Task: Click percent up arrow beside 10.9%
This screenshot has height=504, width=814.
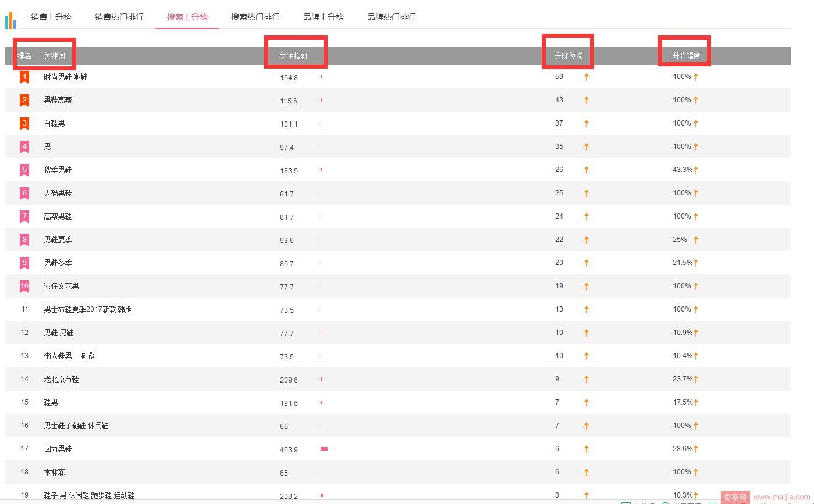Action: point(696,333)
